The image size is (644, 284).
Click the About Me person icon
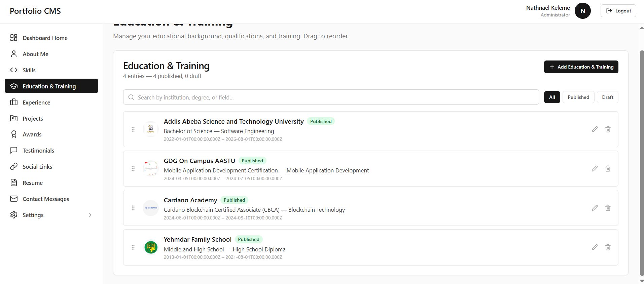pyautogui.click(x=14, y=54)
